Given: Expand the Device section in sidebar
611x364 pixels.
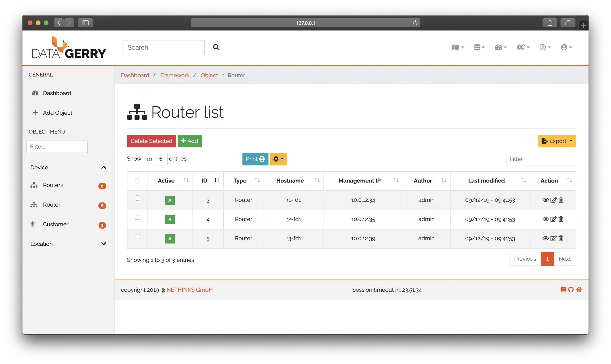Looking at the screenshot, I should point(68,167).
